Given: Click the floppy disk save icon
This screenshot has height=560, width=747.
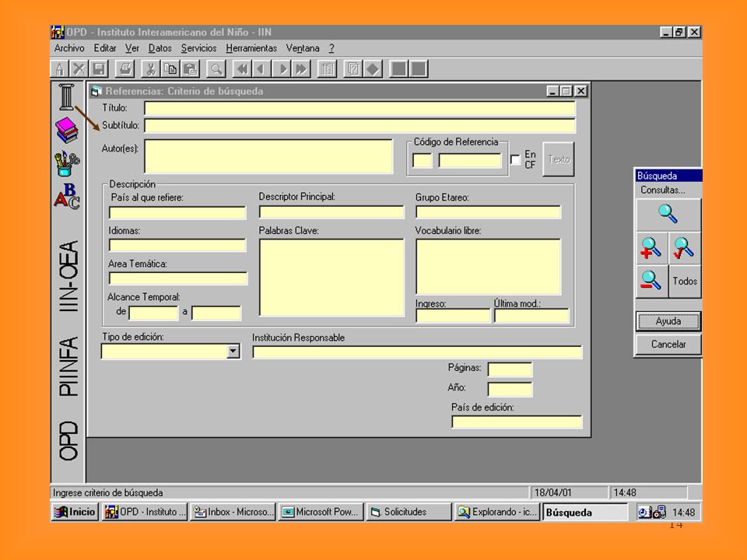Looking at the screenshot, I should (99, 69).
